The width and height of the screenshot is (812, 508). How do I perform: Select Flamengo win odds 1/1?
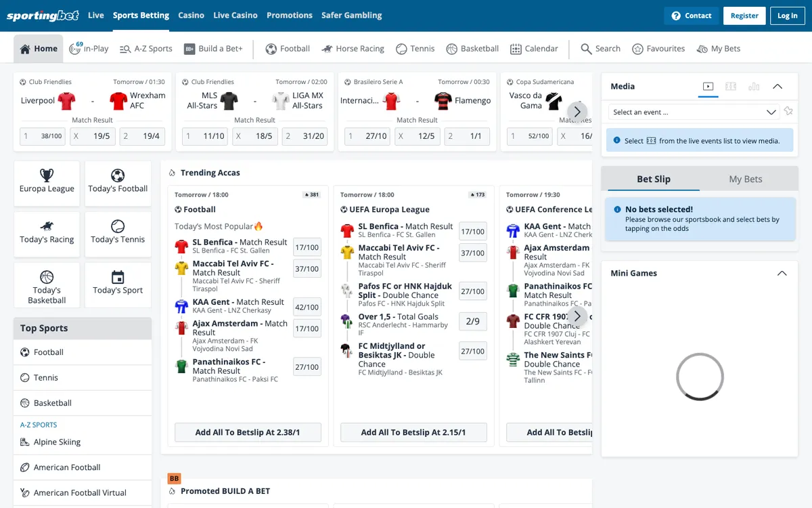tap(467, 136)
